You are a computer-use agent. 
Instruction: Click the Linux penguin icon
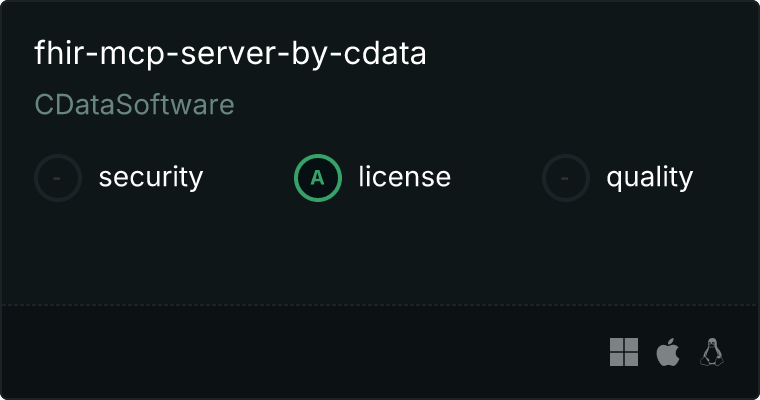click(x=712, y=352)
